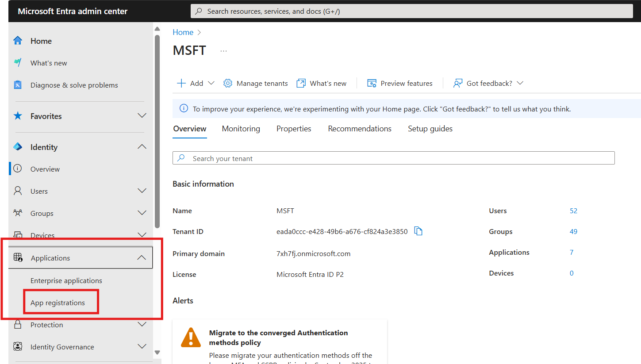Click the sidebar scrollbar thumb
Screen dimensions: 641x364
pos(157,131)
